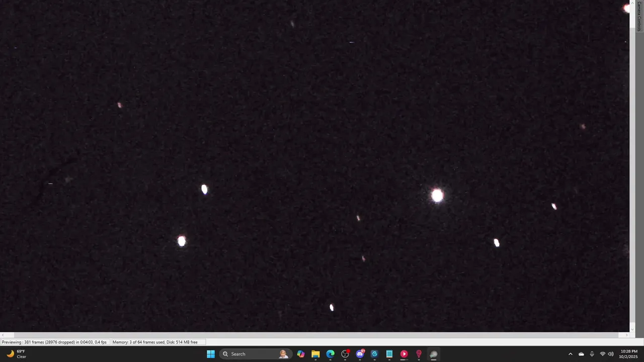This screenshot has height=362, width=644.
Task: Open the Windows Start menu
Action: pos(211,354)
